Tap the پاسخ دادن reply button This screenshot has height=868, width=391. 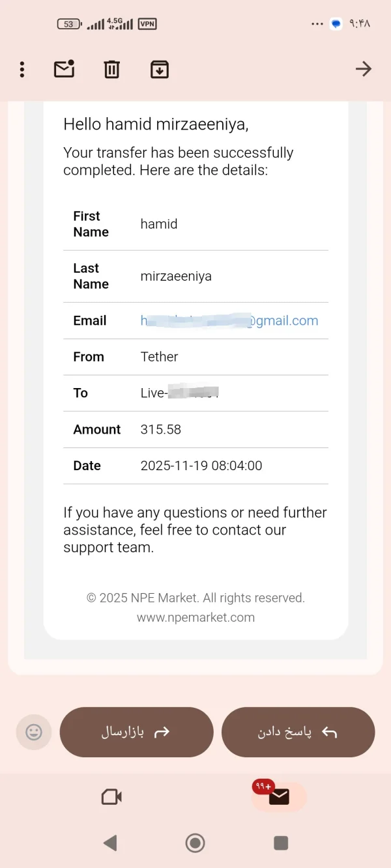point(298,732)
